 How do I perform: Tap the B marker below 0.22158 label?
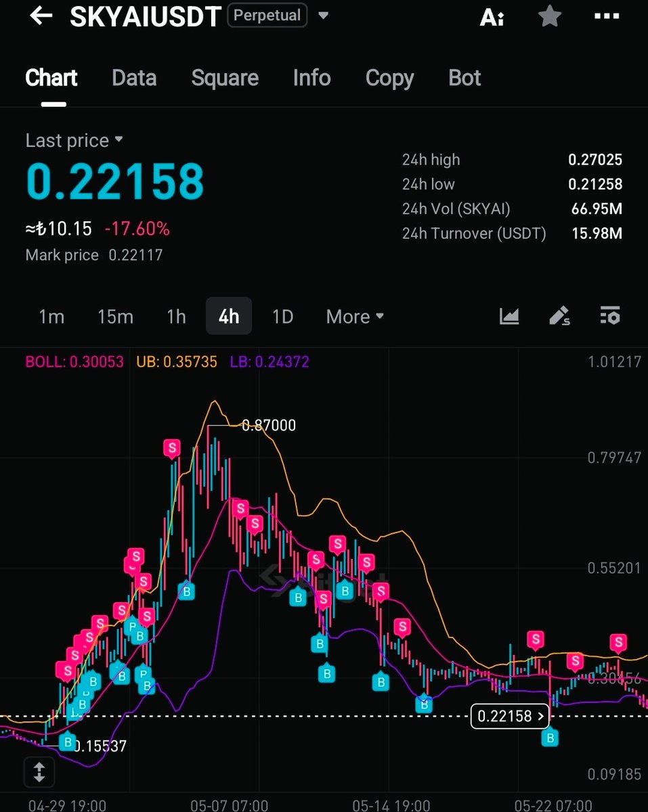tap(550, 737)
